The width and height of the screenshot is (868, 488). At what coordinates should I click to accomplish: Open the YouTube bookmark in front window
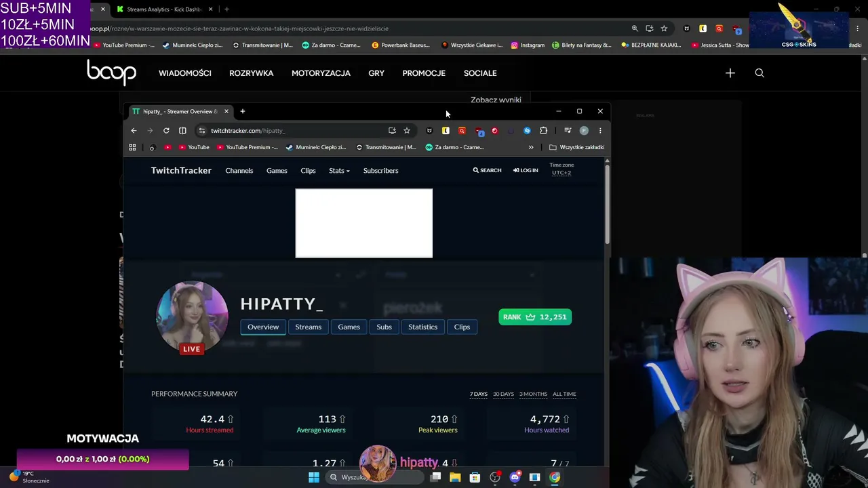(x=194, y=147)
